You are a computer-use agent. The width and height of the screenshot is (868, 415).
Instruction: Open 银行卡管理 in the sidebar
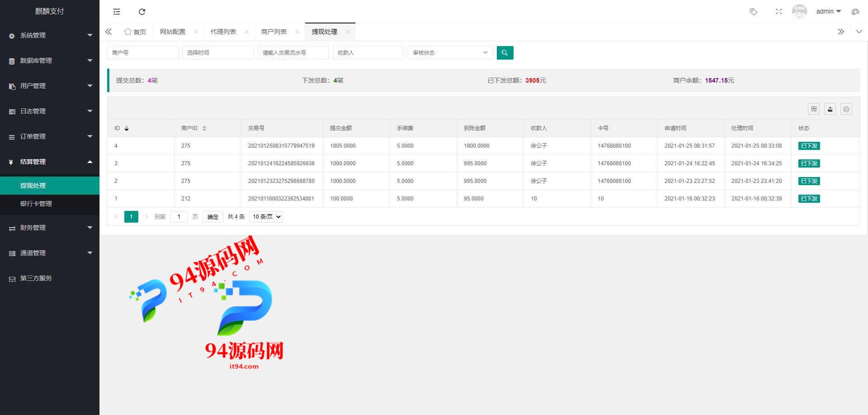click(x=50, y=204)
